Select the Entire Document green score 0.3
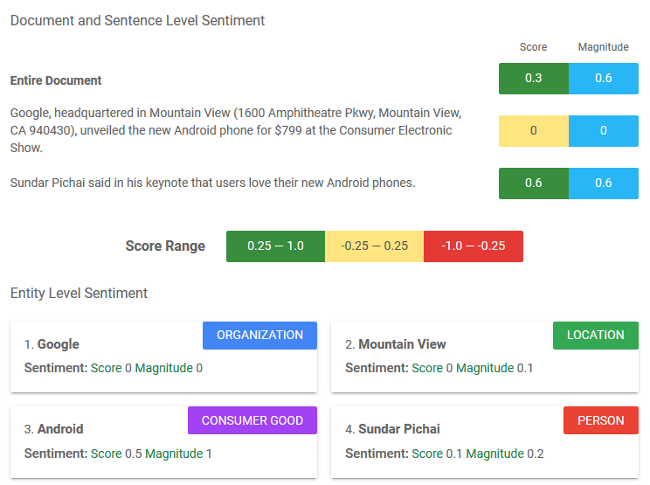This screenshot has height=485, width=650. (534, 78)
